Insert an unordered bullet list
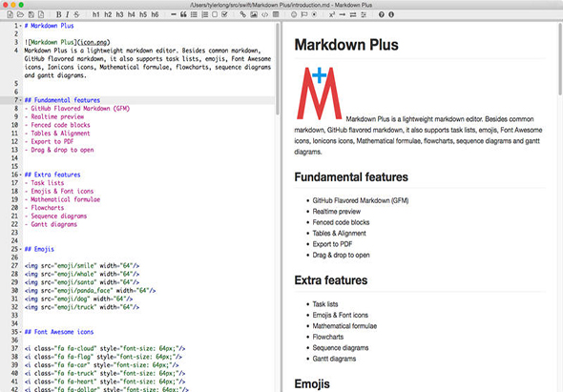The height and width of the screenshot is (392, 563). 194,14
